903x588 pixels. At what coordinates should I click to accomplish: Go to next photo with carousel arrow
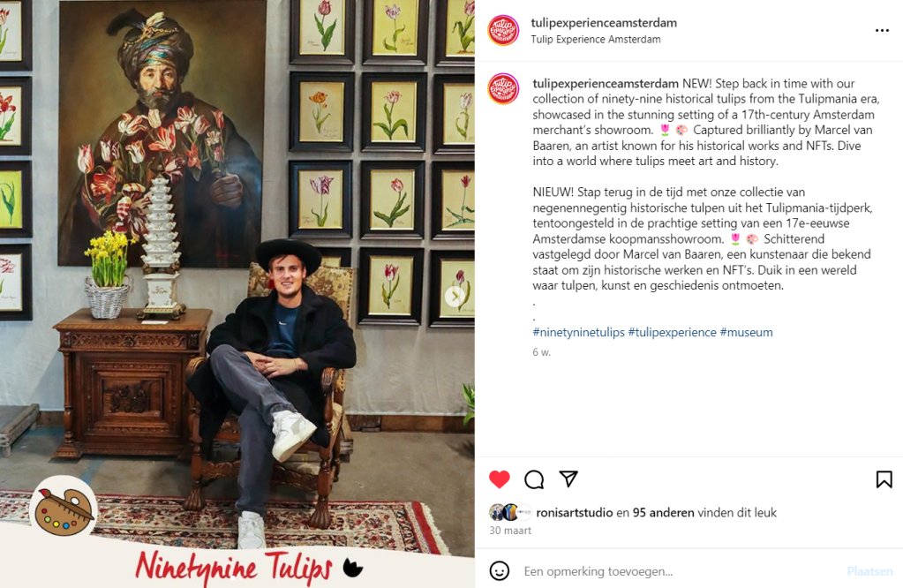[455, 297]
